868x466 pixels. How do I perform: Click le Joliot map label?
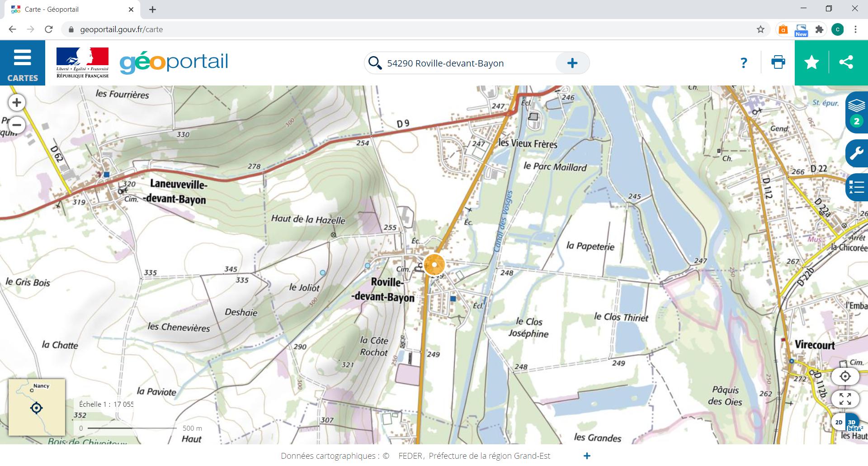pos(305,288)
